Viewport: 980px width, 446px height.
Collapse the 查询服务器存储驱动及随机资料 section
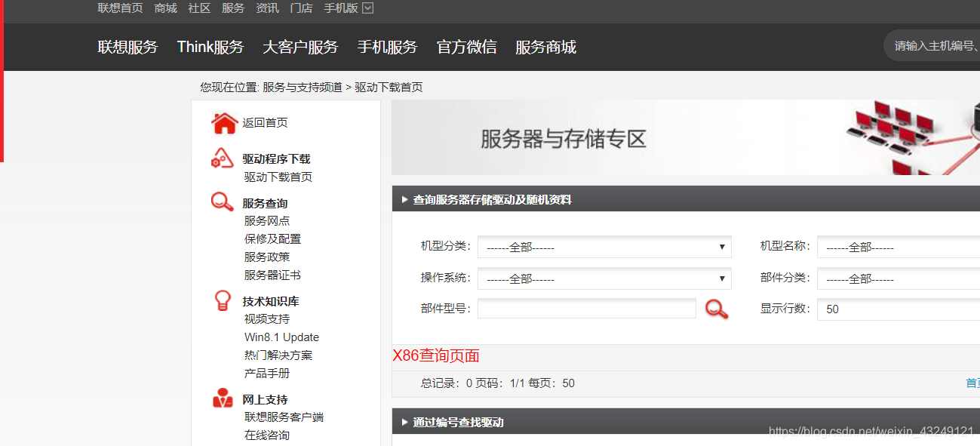pos(405,200)
